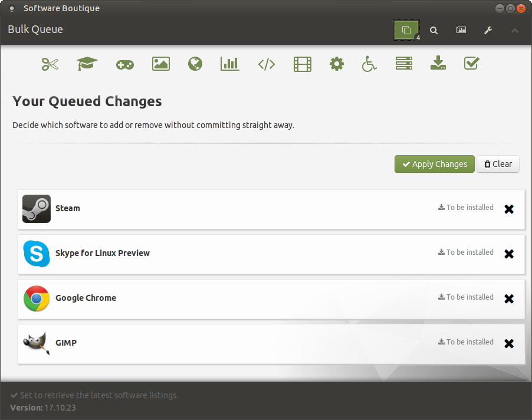The image size is (532, 420).
Task: Click 'To be installed' status for GIMP
Action: pos(465,342)
